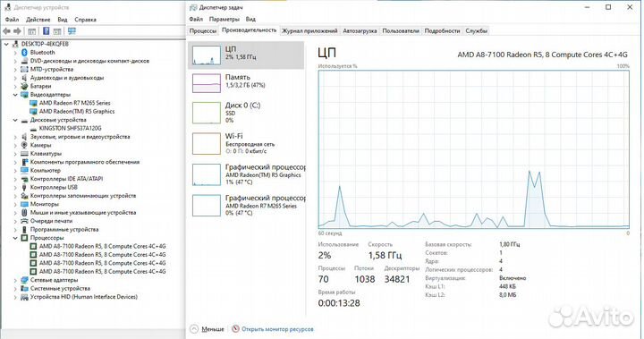
Task: Select KINGSTON SHFS37A120G disk
Action: [x=71, y=128]
